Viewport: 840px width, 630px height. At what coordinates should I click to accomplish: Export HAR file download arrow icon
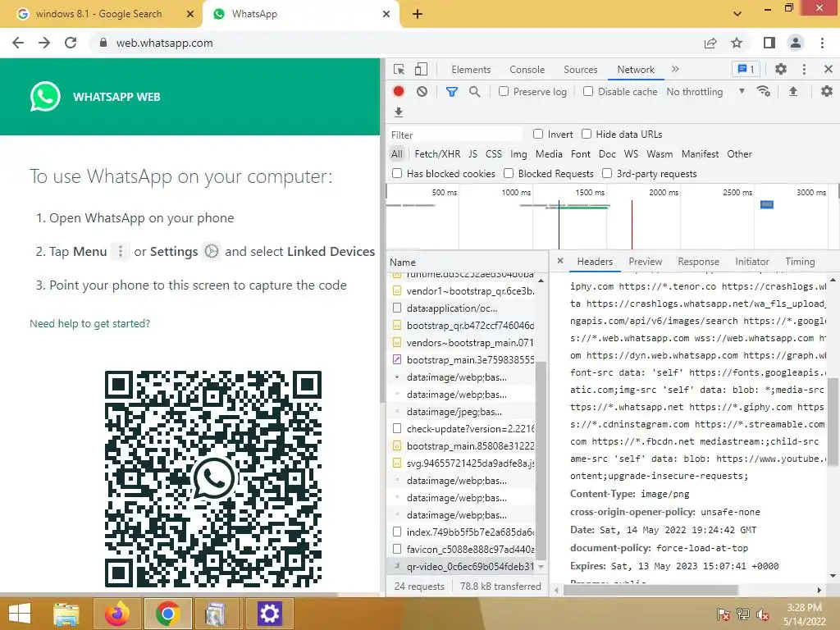coord(399,112)
